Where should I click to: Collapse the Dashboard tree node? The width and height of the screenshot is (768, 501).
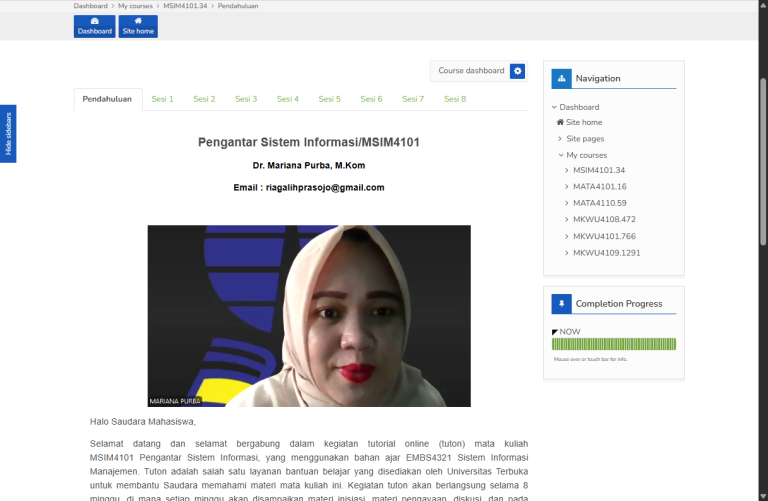tap(554, 107)
